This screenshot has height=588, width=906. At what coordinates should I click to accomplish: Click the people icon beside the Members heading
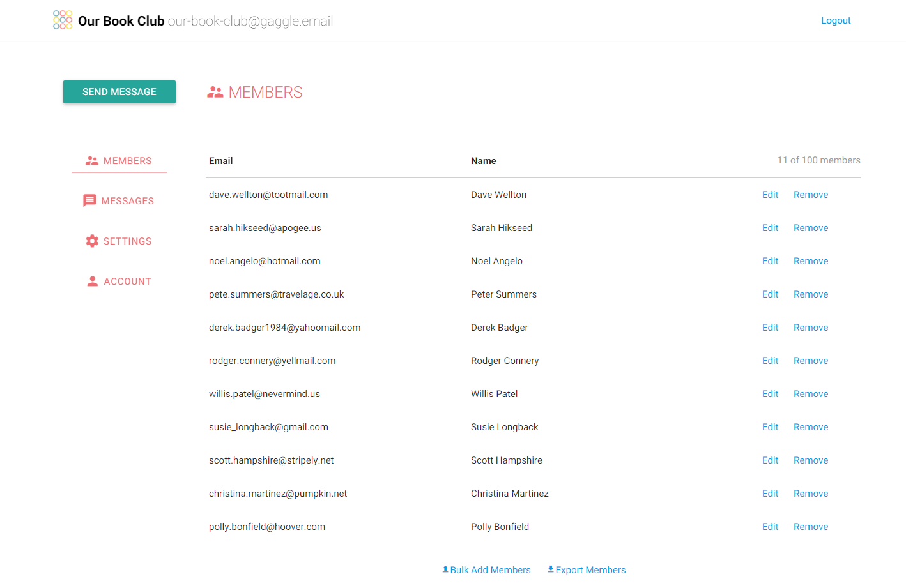[215, 93]
